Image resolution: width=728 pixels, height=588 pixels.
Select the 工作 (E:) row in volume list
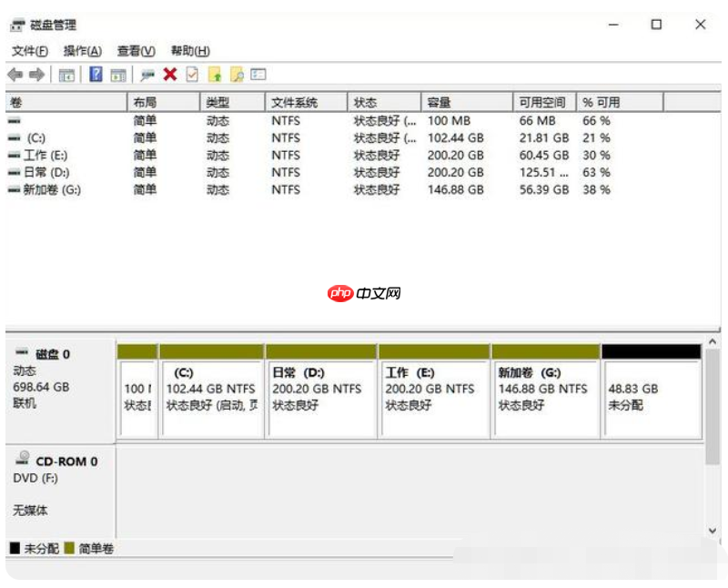[x=45, y=156]
